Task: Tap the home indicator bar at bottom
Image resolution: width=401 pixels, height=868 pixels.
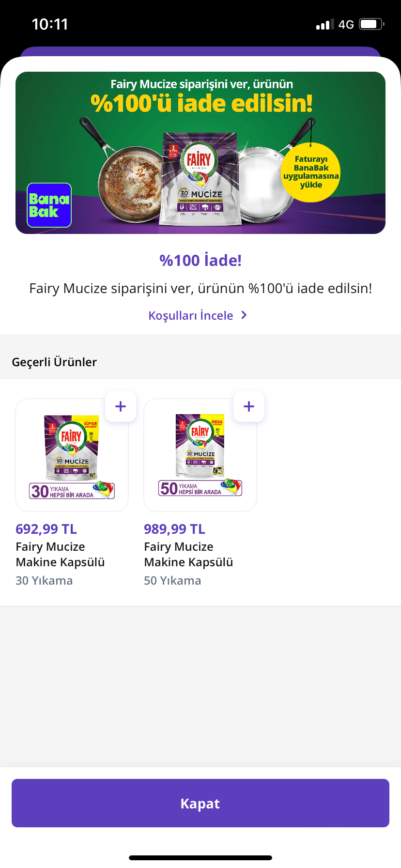Action: pos(200,858)
